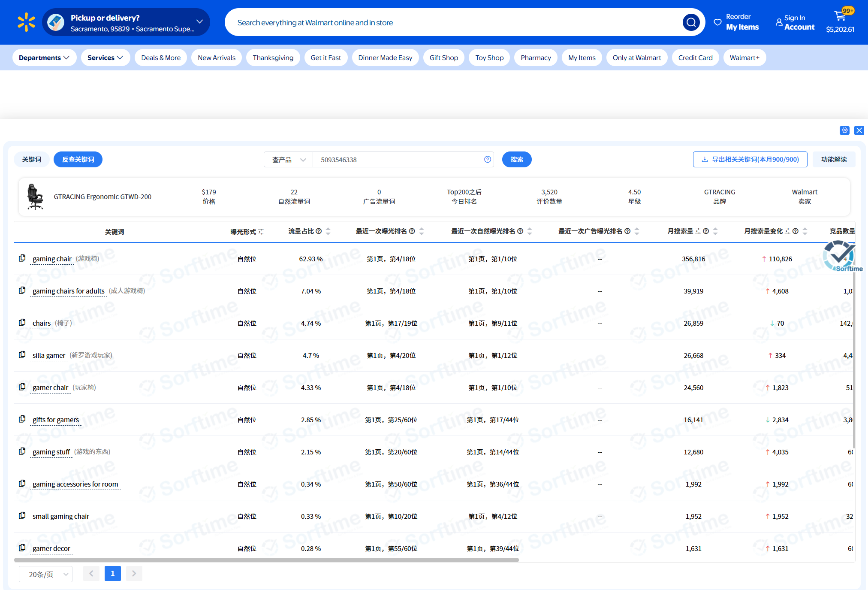Switch to the 关键词 tab
The image size is (868, 590).
(32, 160)
